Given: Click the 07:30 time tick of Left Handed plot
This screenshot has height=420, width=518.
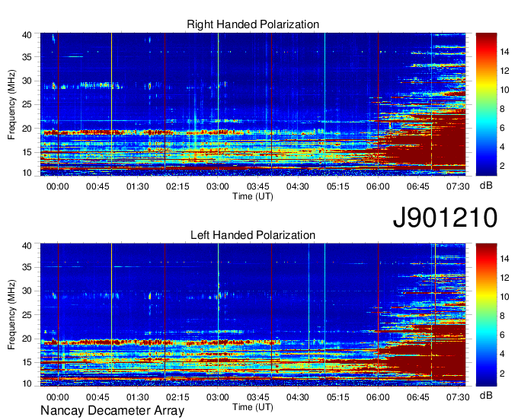Looking at the screenshot, I should (x=458, y=397).
